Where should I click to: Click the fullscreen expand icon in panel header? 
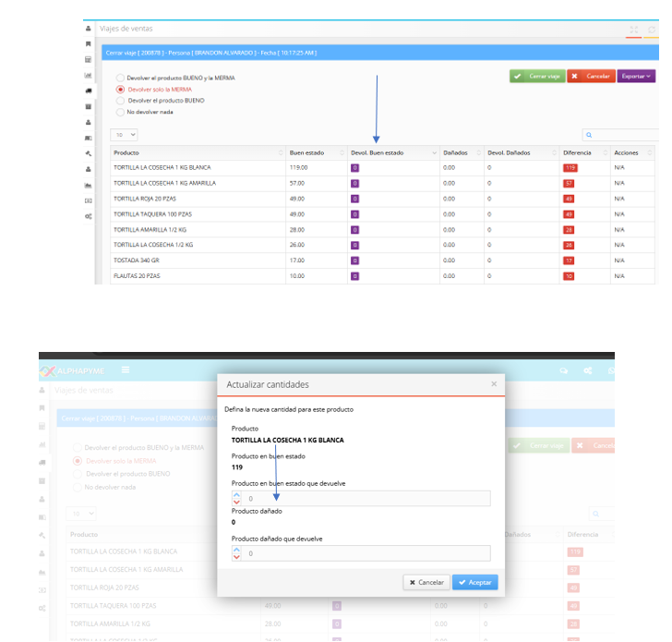click(x=633, y=30)
